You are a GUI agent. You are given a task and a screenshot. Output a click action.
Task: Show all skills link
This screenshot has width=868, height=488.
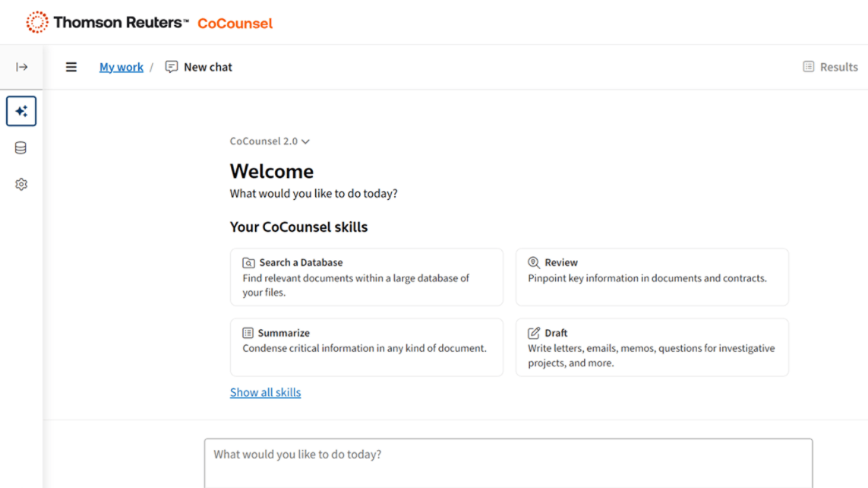pos(265,392)
